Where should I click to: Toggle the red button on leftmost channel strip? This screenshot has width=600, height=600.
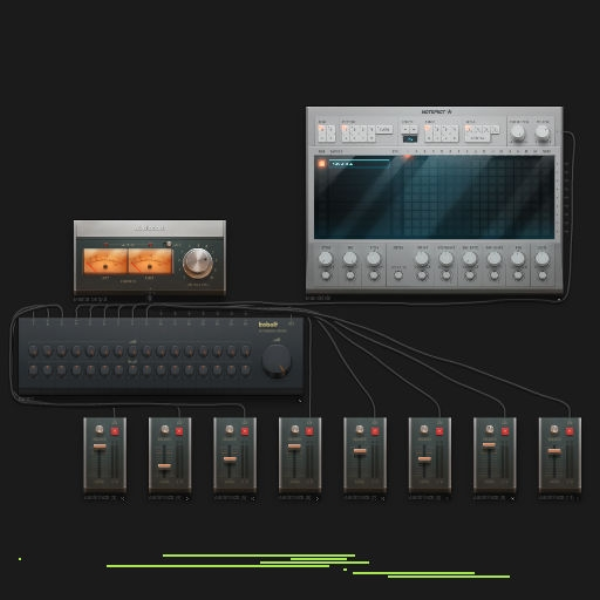click(115, 431)
